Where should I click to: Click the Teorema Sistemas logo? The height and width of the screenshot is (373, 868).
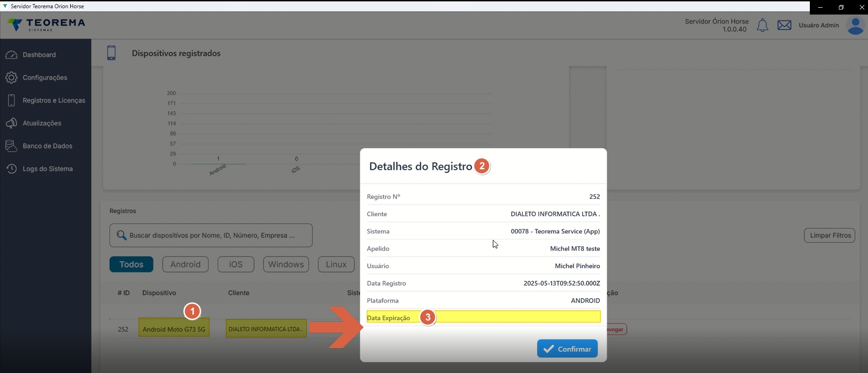pyautogui.click(x=46, y=25)
